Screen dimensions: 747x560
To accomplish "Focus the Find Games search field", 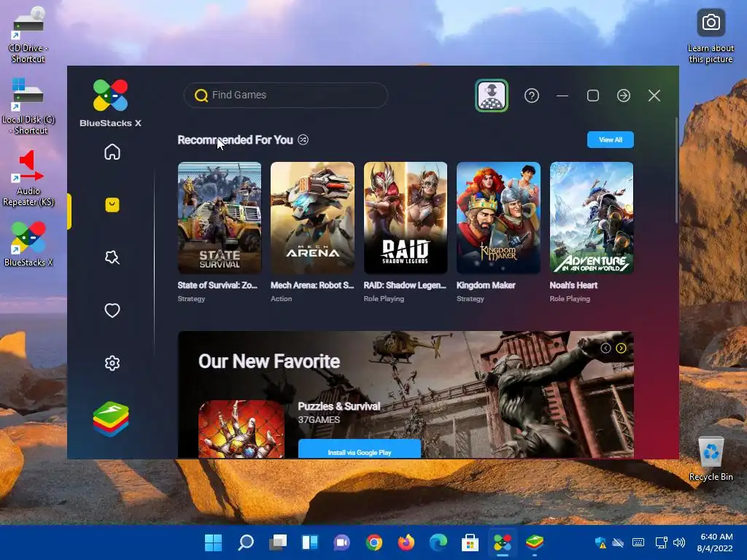I will point(286,96).
